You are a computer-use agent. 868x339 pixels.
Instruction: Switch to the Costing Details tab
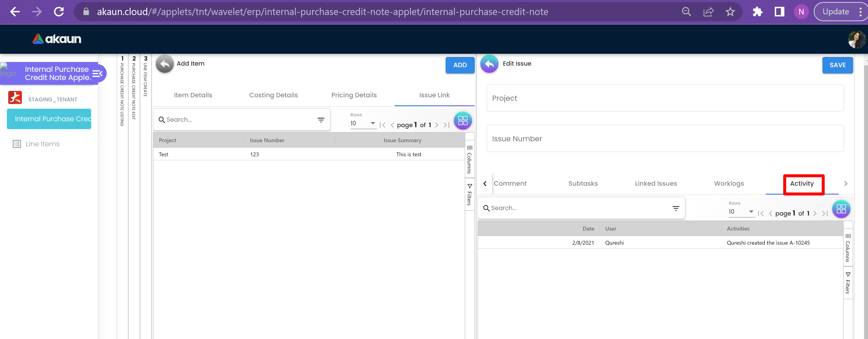click(273, 95)
